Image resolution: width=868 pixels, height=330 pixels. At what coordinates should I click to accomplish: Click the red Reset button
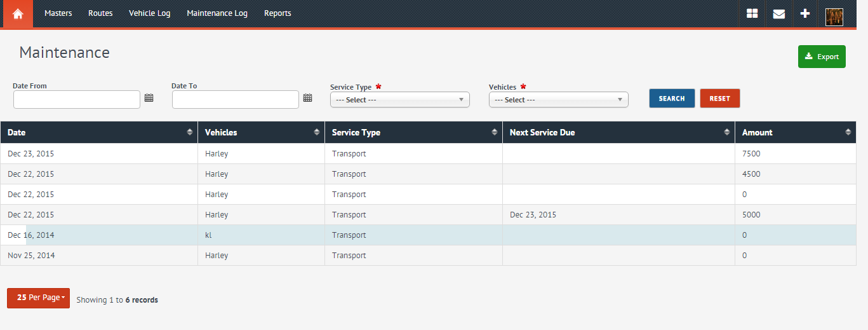pos(719,99)
